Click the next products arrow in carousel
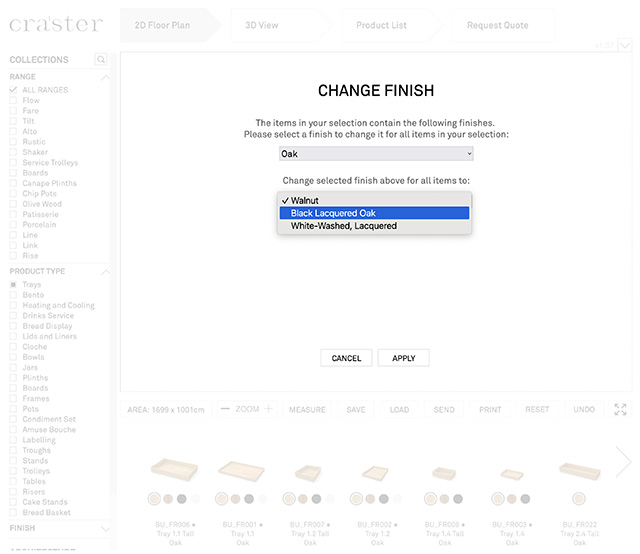Viewport: 640px width, 554px height. [623, 461]
